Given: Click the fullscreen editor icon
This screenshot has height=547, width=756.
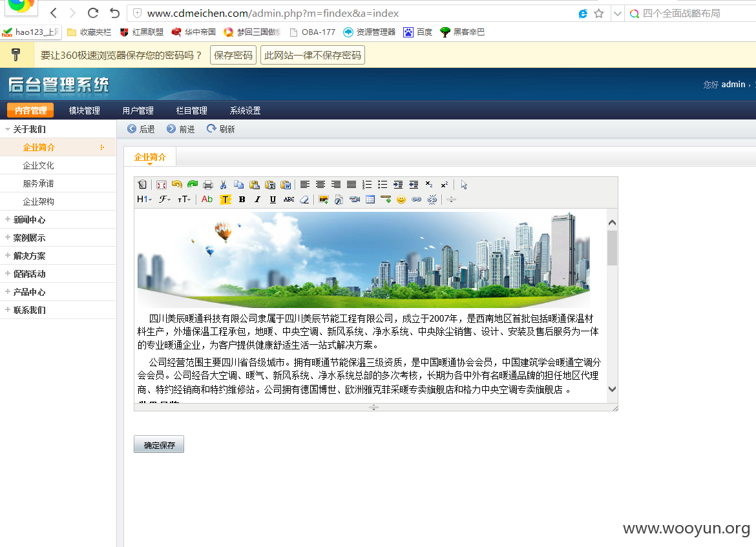Looking at the screenshot, I should coord(162,185).
